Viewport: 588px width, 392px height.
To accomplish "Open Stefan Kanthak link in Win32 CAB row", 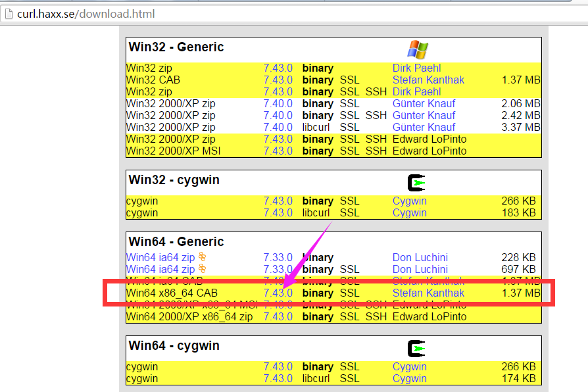I will (x=428, y=80).
